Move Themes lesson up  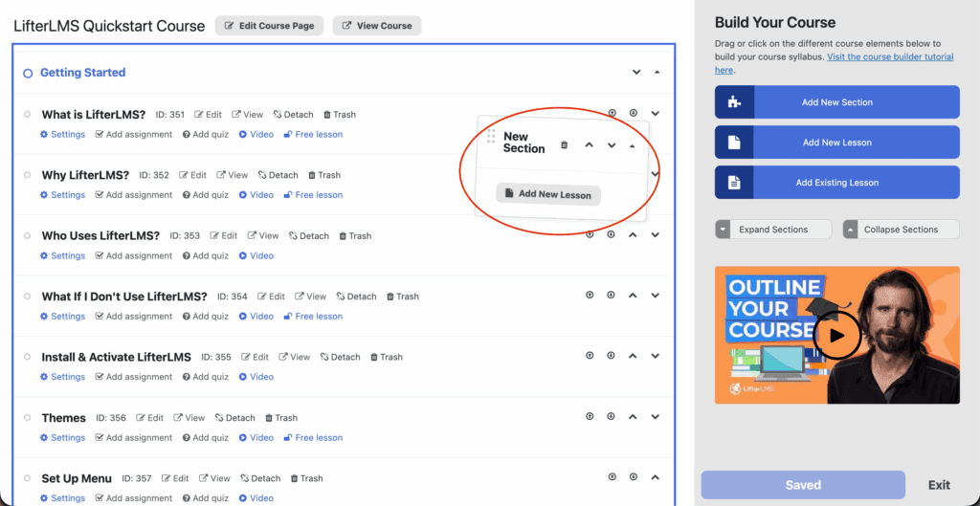click(633, 416)
